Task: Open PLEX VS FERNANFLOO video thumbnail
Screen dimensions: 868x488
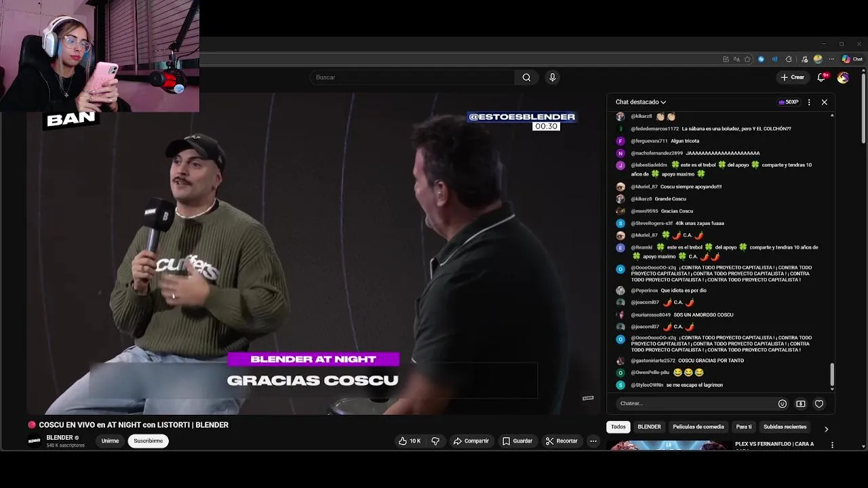Action: (x=668, y=445)
